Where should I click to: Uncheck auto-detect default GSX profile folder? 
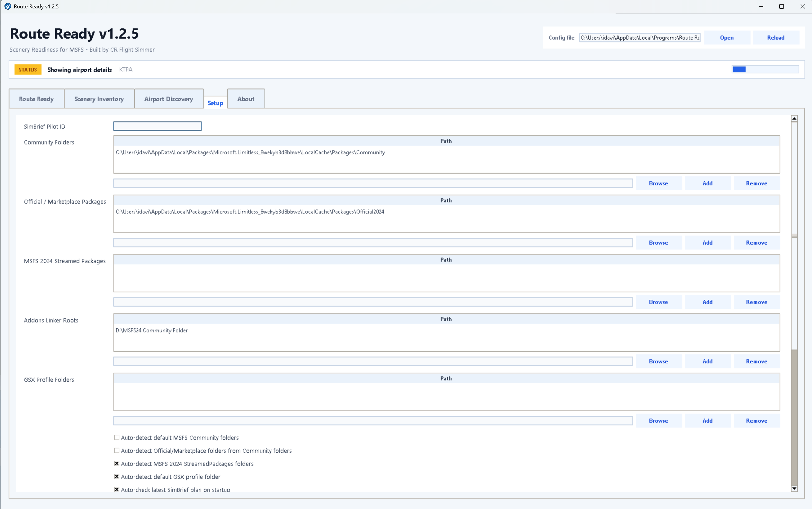click(117, 477)
